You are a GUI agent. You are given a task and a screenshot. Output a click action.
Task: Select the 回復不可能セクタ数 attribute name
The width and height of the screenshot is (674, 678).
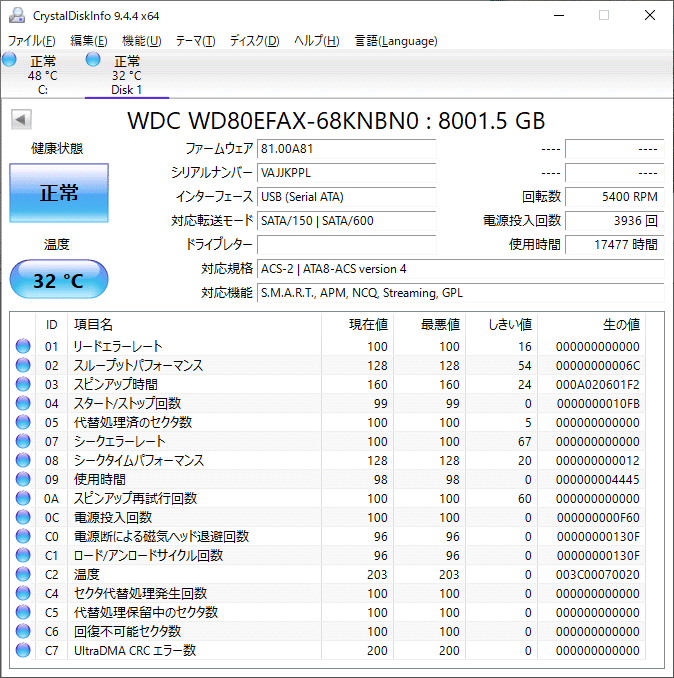tap(127, 632)
